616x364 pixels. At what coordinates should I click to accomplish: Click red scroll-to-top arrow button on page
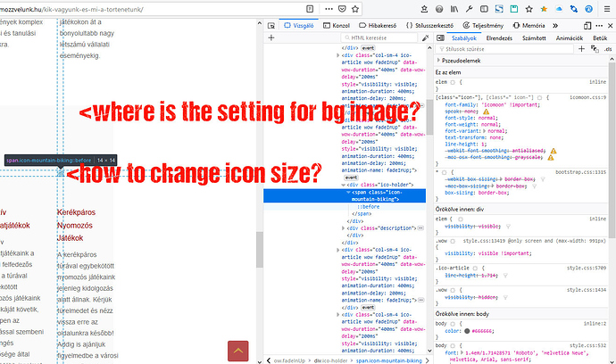(x=238, y=351)
